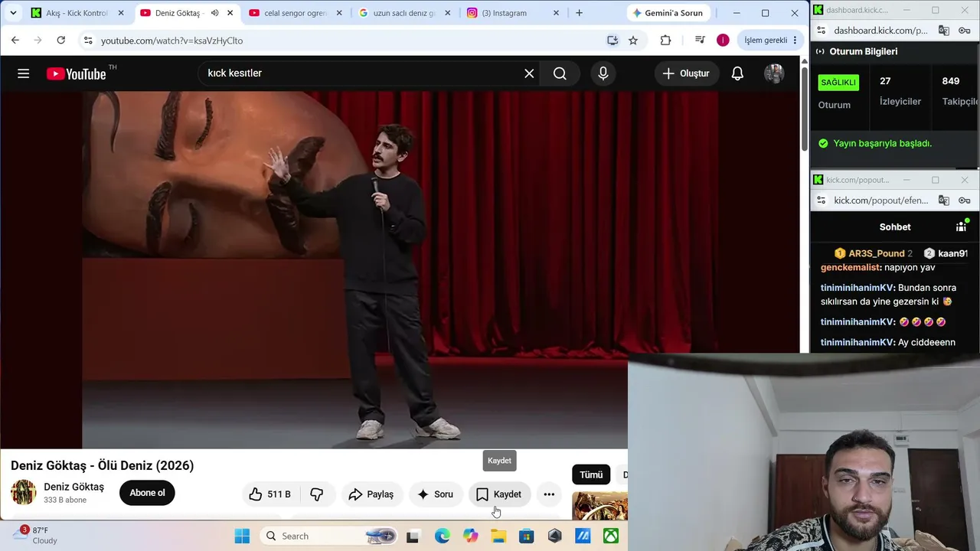Open the weather widget showing 87°F
The height and width of the screenshot is (551, 980).
[x=34, y=536]
